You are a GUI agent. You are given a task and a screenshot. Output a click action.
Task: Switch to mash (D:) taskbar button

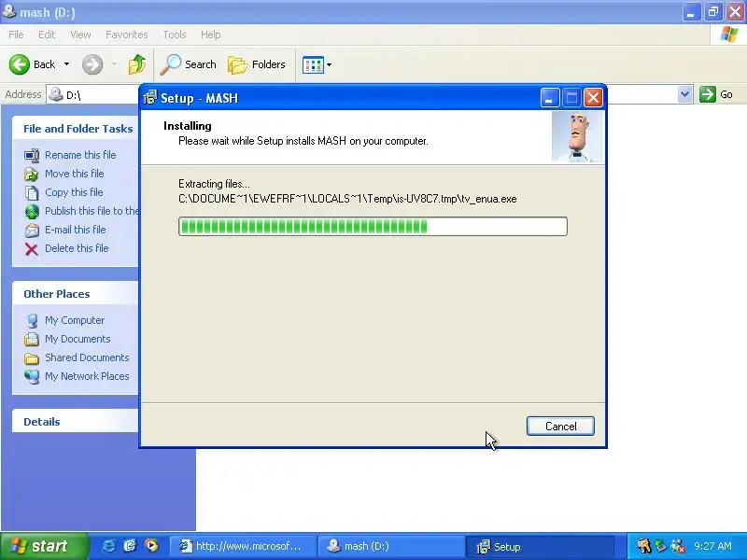[x=390, y=546]
